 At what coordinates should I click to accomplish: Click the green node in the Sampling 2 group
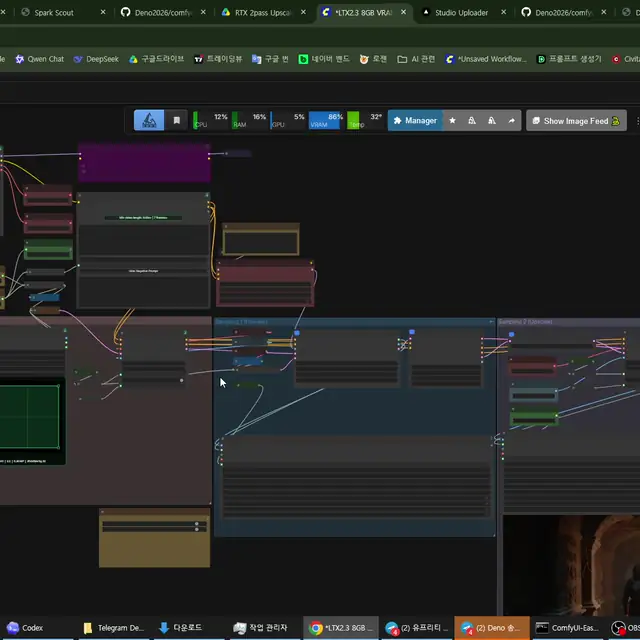point(534,417)
